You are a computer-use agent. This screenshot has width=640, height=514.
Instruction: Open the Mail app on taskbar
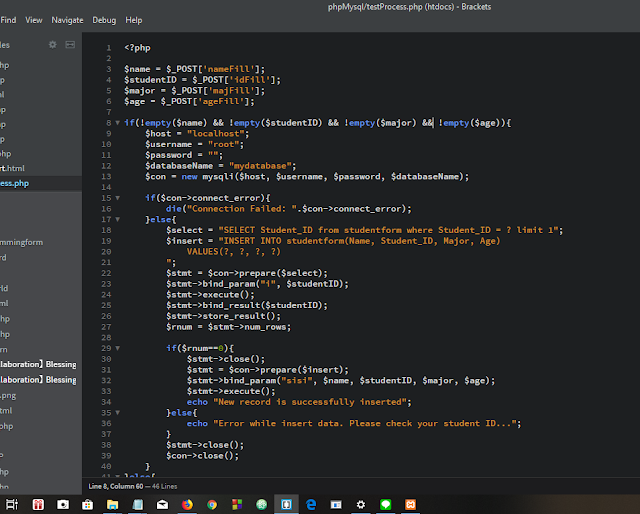(x=162, y=505)
